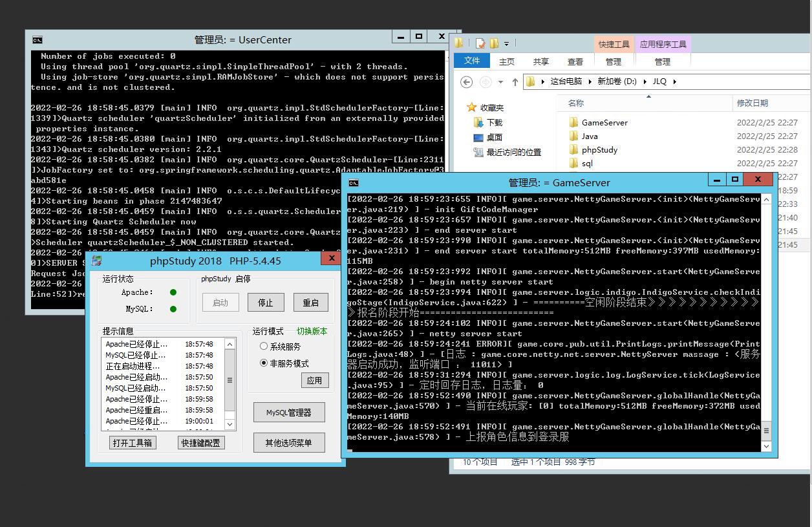The image size is (812, 527).
Task: Select the 系统服务 run mode radio button
Action: click(x=264, y=347)
